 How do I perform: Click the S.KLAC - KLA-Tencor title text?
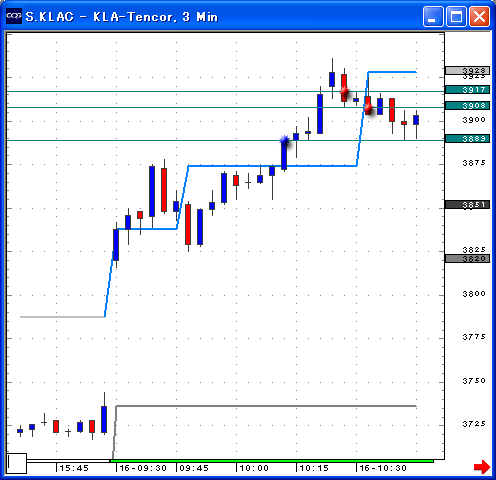click(x=122, y=16)
